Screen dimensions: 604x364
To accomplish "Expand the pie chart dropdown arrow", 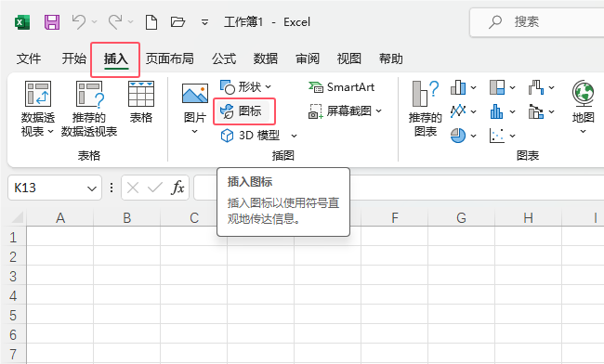I will point(473,136).
